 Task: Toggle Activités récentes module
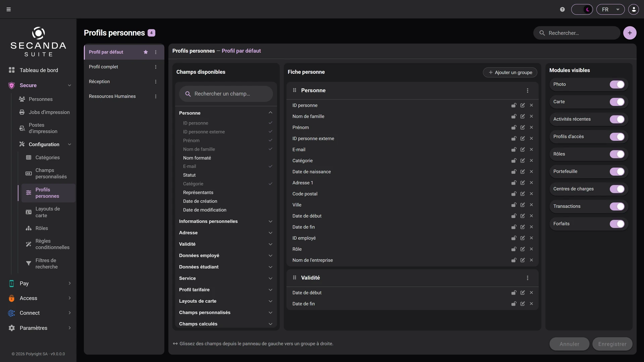617,119
